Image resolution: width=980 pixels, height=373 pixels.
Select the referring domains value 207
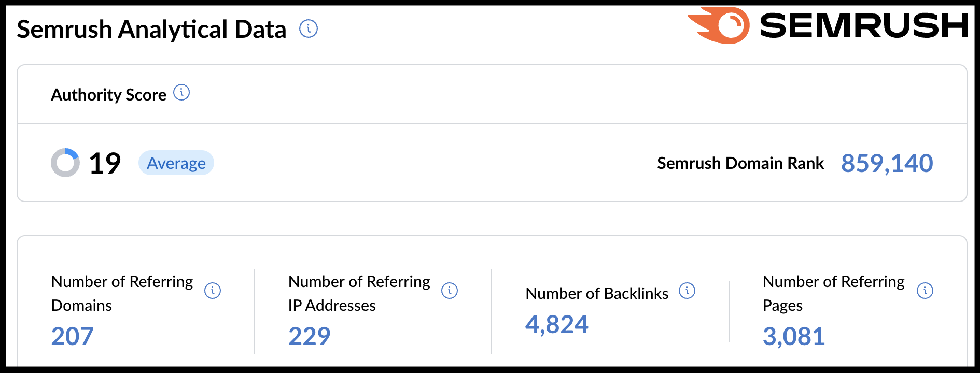[72, 336]
